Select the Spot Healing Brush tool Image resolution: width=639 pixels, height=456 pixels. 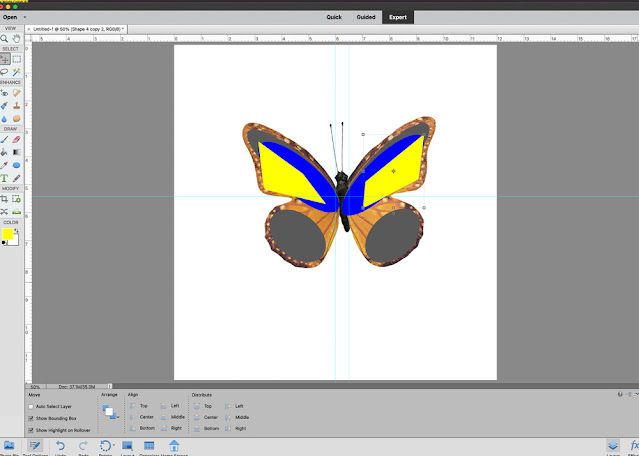pos(17,93)
